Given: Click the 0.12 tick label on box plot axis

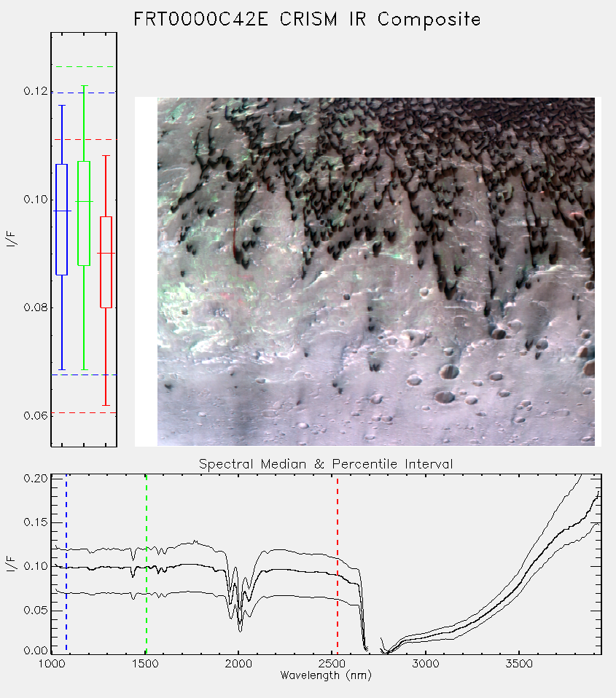Looking at the screenshot, I should (x=35, y=91).
